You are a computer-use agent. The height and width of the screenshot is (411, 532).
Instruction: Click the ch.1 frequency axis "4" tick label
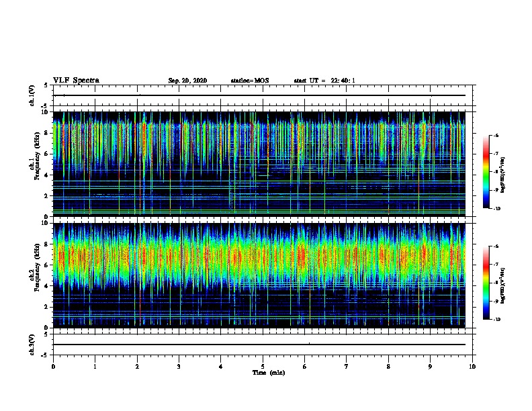click(x=47, y=175)
